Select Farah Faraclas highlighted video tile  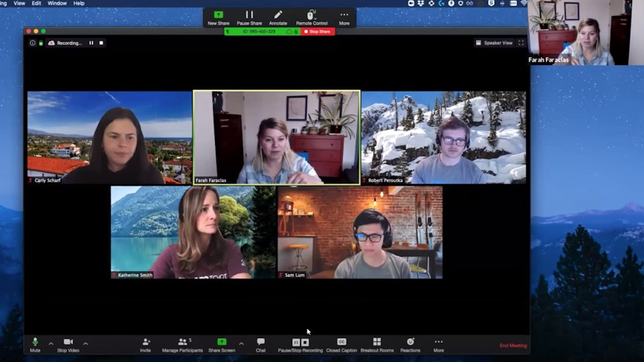[276, 137]
